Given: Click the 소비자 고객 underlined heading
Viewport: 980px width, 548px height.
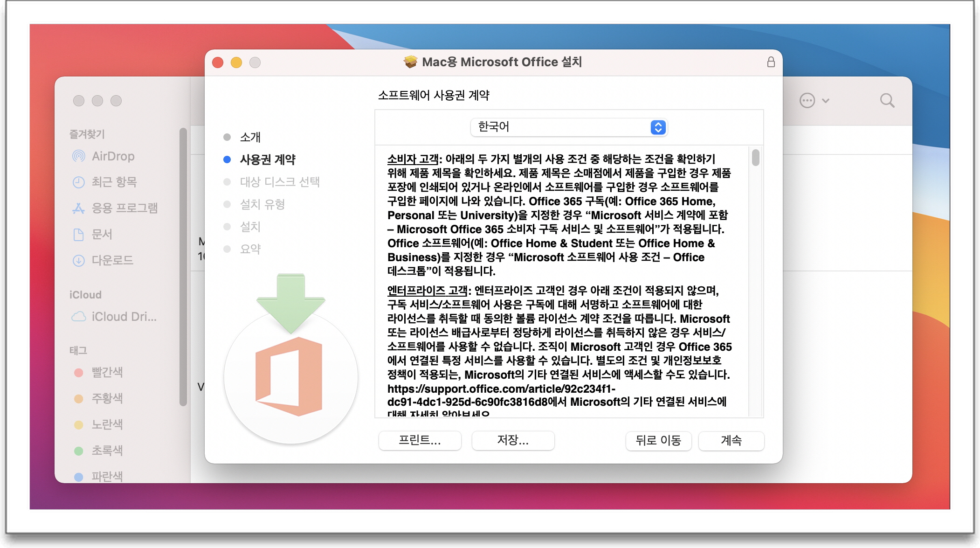Looking at the screenshot, I should (413, 159).
